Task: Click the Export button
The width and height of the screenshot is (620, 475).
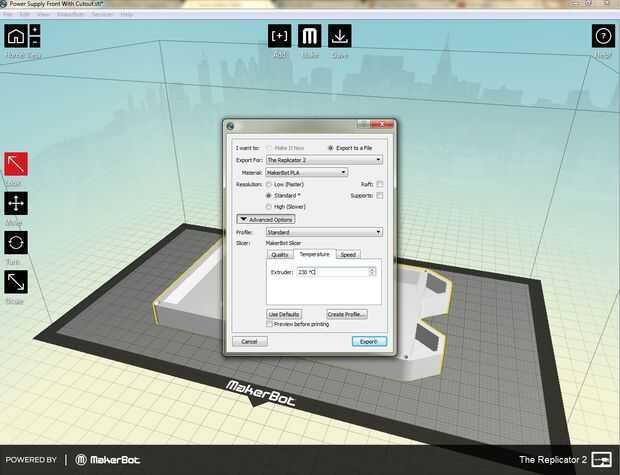Action: point(369,341)
